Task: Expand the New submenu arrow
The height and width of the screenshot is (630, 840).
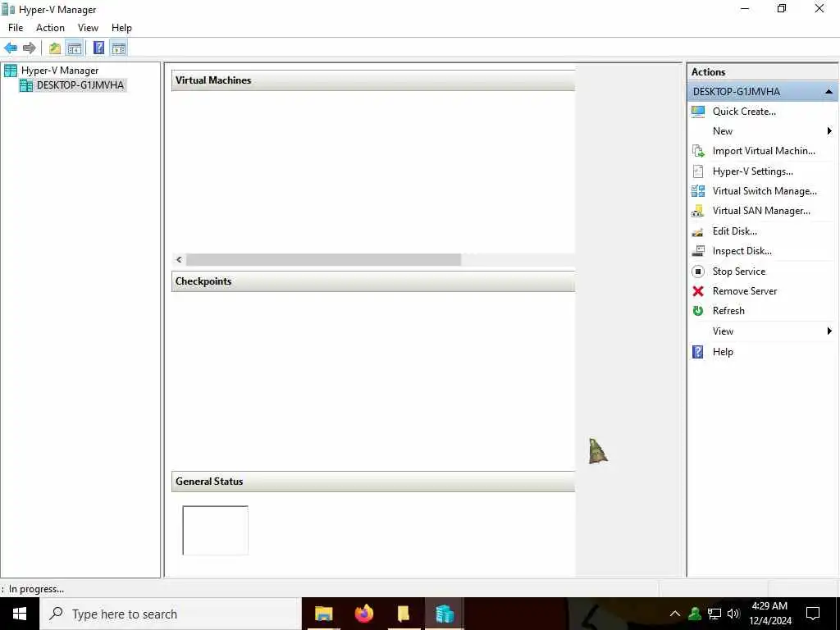Action: click(829, 131)
